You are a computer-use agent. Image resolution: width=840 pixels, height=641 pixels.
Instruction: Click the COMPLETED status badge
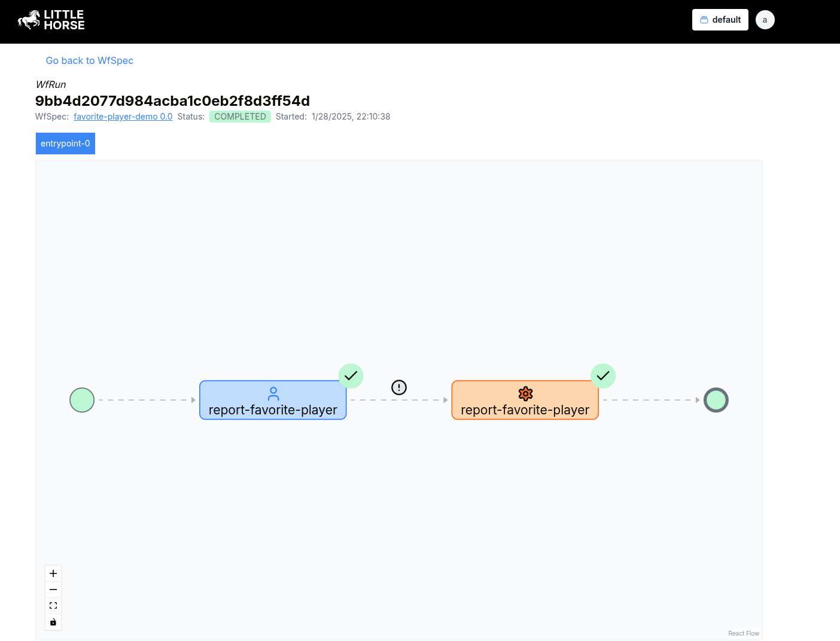(240, 116)
